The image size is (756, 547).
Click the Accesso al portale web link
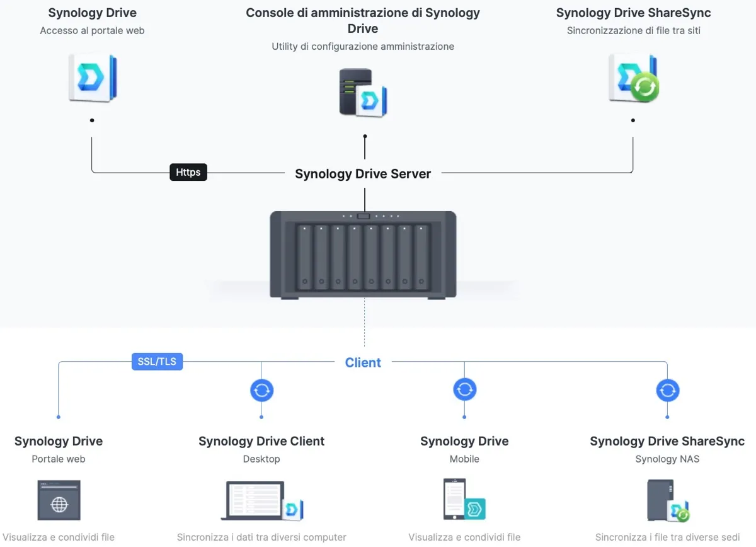coord(92,30)
